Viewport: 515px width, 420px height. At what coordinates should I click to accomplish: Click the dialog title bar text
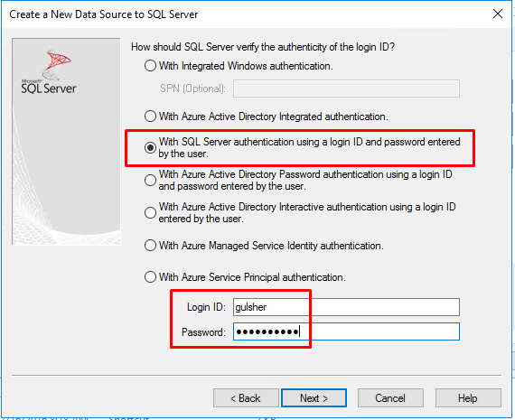tap(104, 14)
